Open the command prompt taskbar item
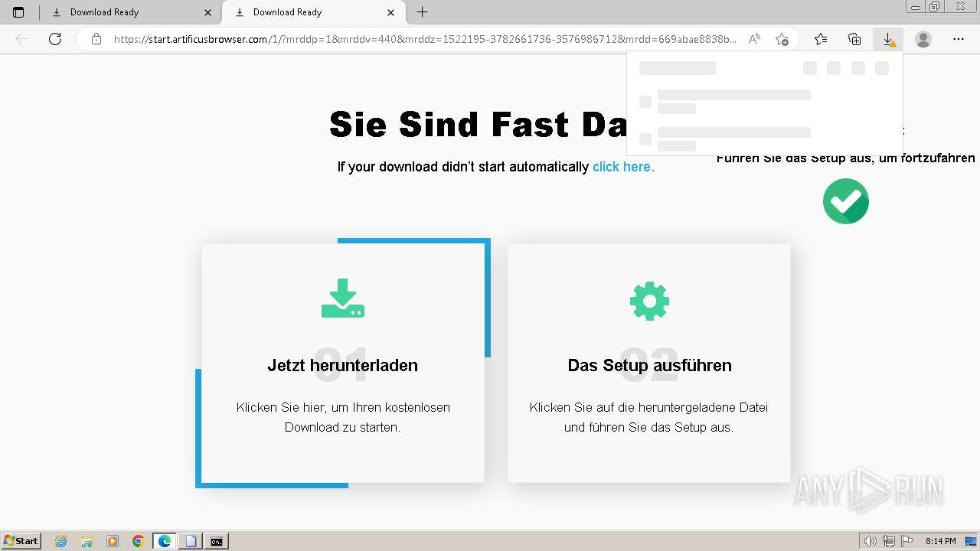Image resolution: width=980 pixels, height=551 pixels. [x=217, y=541]
